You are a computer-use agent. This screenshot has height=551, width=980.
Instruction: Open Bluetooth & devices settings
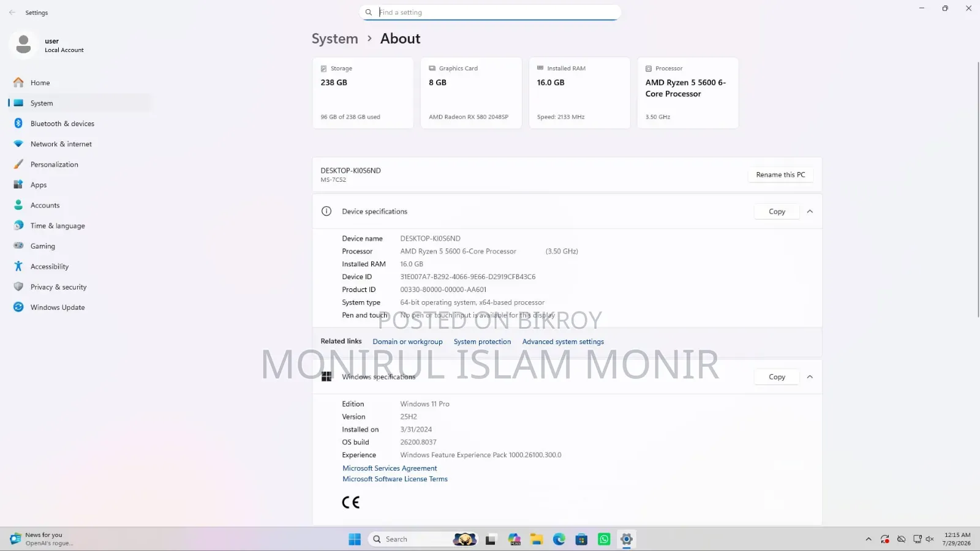80,124
